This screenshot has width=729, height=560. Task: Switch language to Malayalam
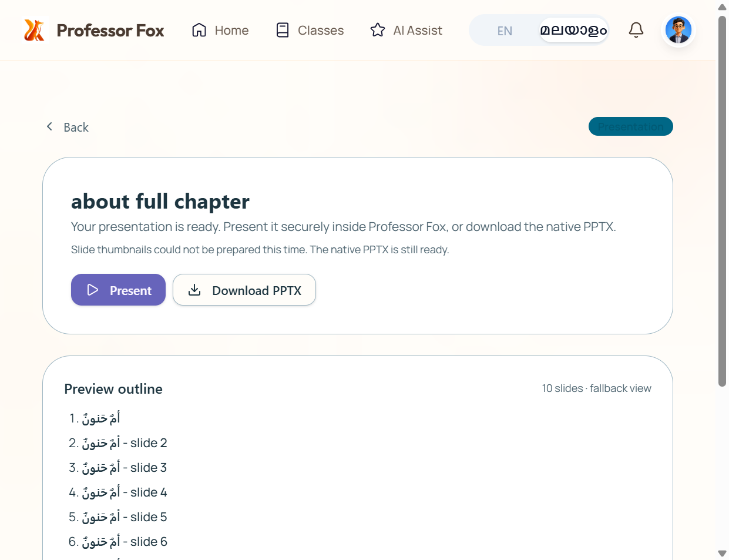tap(573, 30)
